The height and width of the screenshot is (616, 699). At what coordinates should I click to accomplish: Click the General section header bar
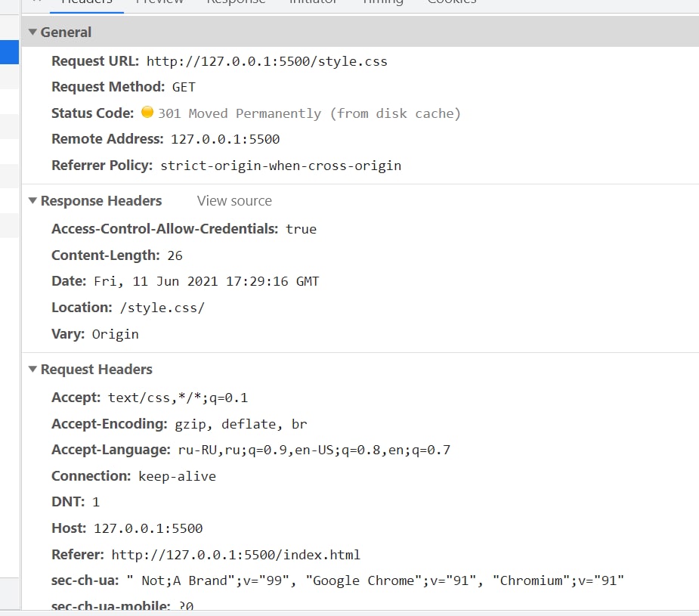[x=360, y=32]
